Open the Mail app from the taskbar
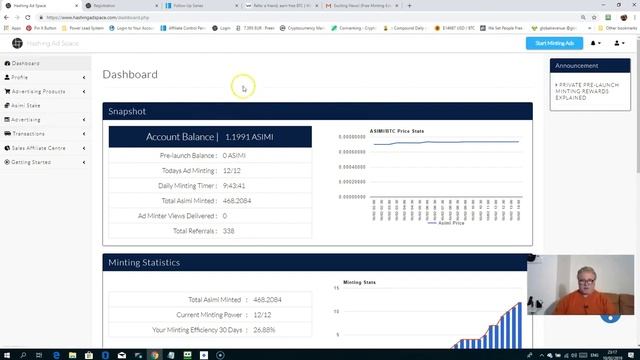Viewport: 640px width, 360px height. click(x=122, y=355)
